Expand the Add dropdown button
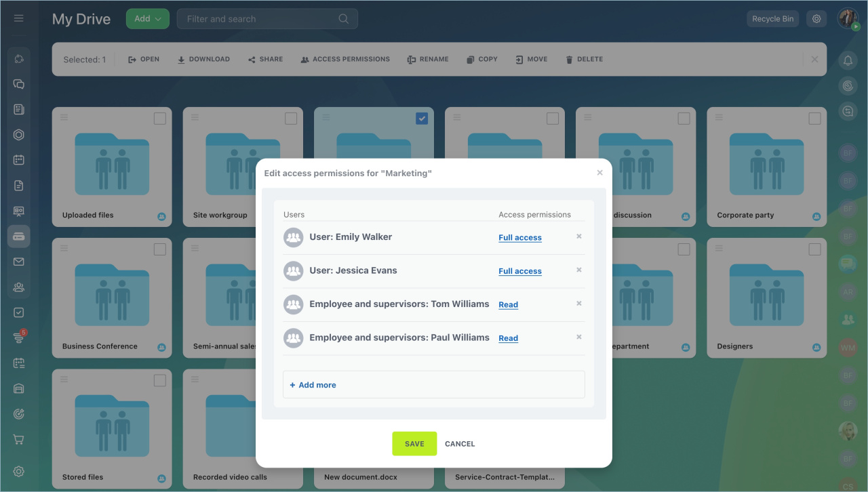Image resolution: width=868 pixels, height=492 pixels. [x=148, y=19]
